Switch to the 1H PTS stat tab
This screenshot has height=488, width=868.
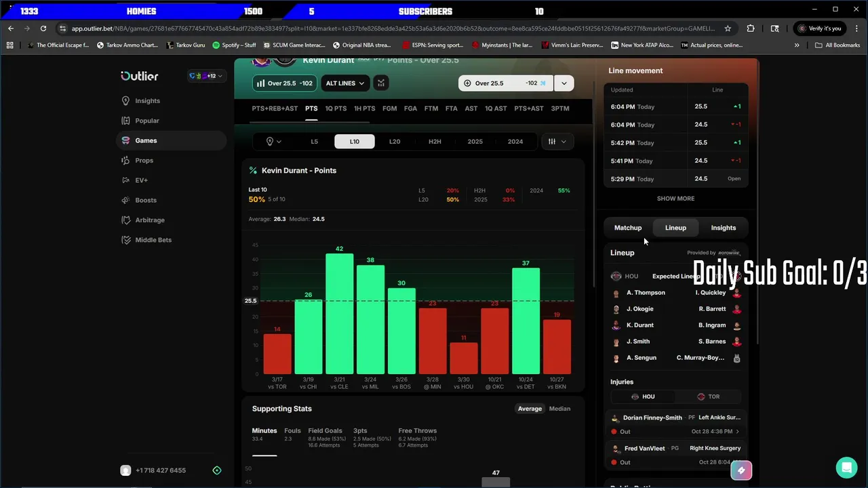(364, 108)
